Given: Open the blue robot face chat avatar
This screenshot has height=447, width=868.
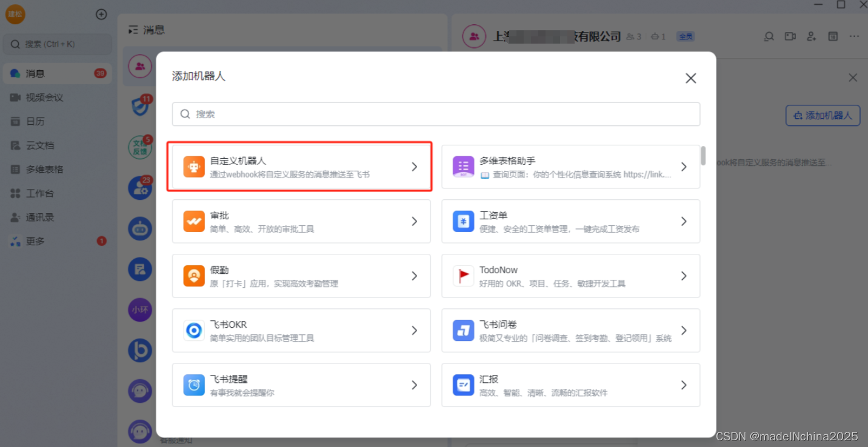Looking at the screenshot, I should 140,228.
